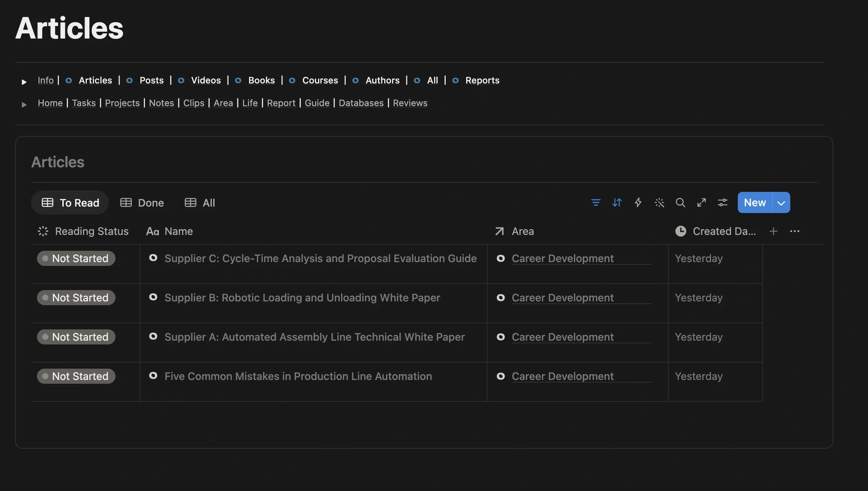
Task: Click Yesterday date in Supplier B row
Action: coord(699,298)
